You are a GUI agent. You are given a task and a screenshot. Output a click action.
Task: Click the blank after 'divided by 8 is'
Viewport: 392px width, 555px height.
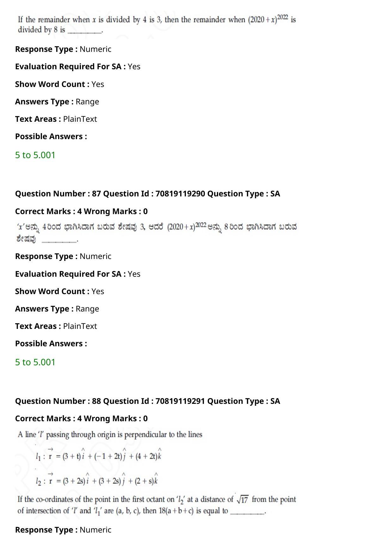[x=85, y=30]
